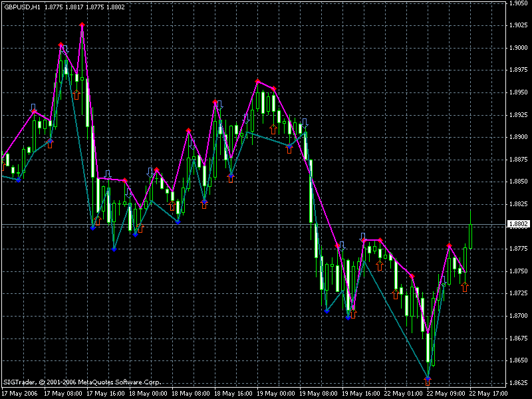Click the 17 May 16:00 time label
532x399 pixels.
pyautogui.click(x=106, y=394)
